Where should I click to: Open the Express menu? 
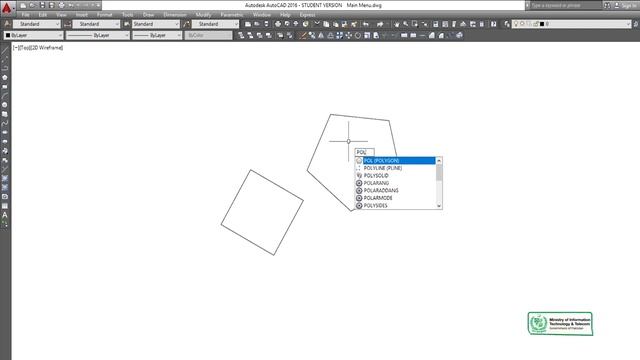pyautogui.click(x=307, y=15)
